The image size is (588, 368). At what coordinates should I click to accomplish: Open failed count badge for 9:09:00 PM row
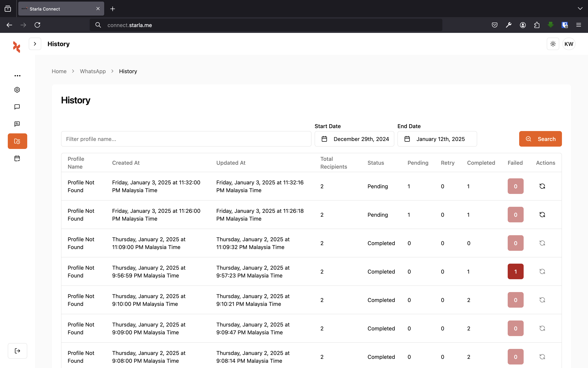[x=516, y=328]
